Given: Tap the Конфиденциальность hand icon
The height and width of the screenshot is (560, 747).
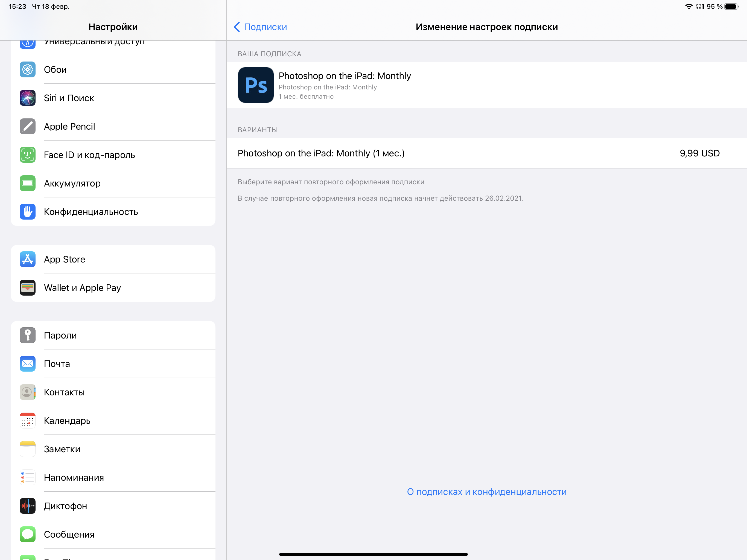Looking at the screenshot, I should [27, 212].
